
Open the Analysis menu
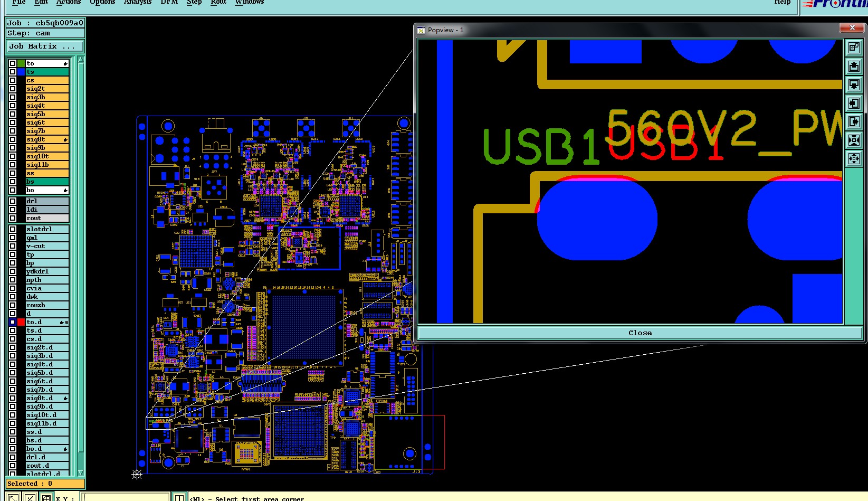pos(138,2)
